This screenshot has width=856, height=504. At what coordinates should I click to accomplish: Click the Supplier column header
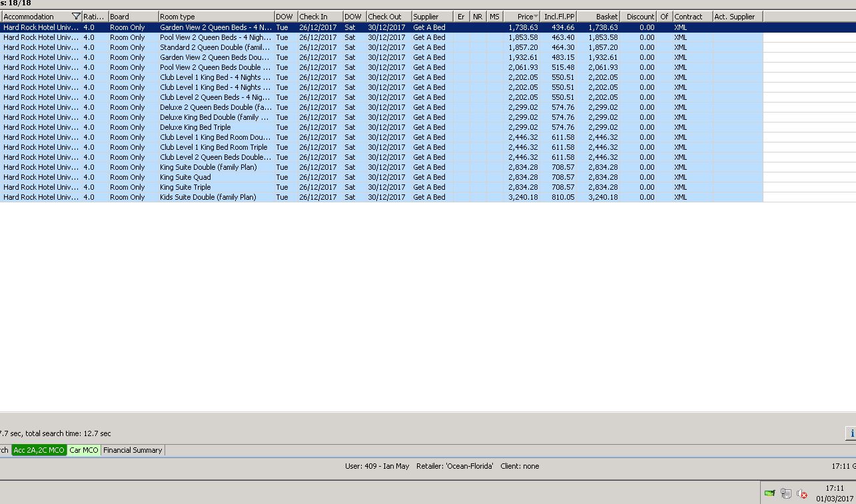pyautogui.click(x=432, y=17)
